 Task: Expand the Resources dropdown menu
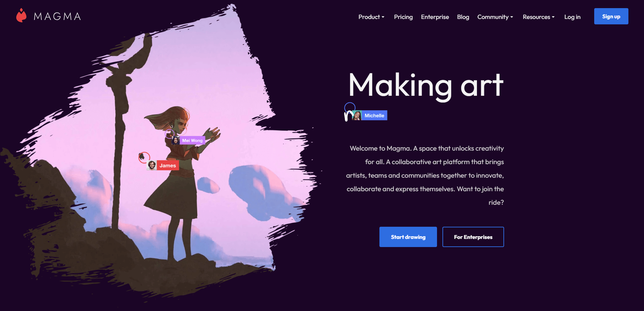[x=539, y=17]
